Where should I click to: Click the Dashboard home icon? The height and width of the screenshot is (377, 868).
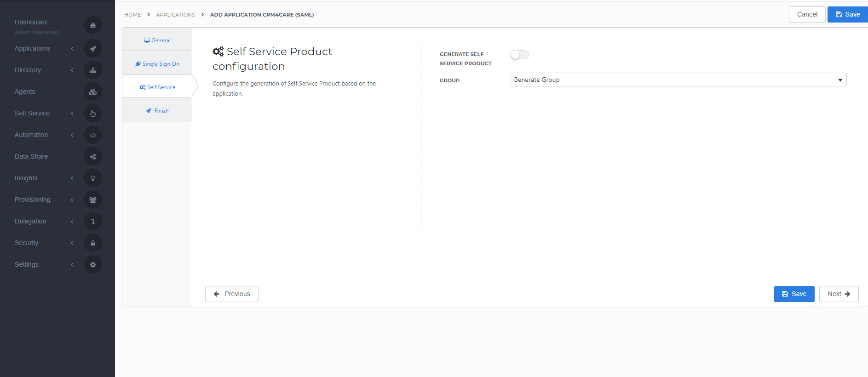(93, 25)
